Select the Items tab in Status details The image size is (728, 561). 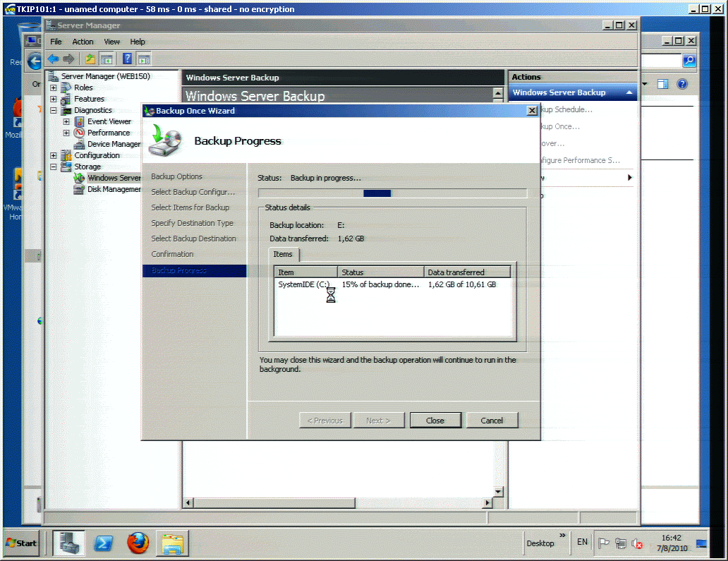point(283,255)
